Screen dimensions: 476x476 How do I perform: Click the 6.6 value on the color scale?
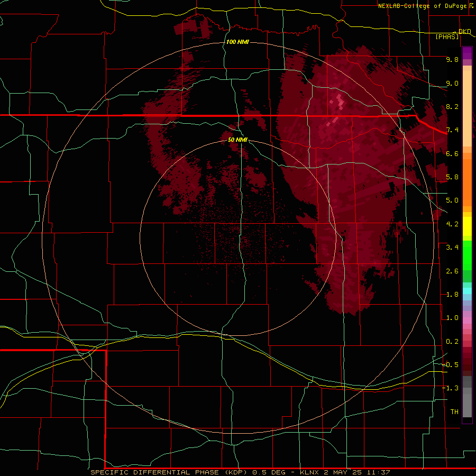tap(452, 153)
